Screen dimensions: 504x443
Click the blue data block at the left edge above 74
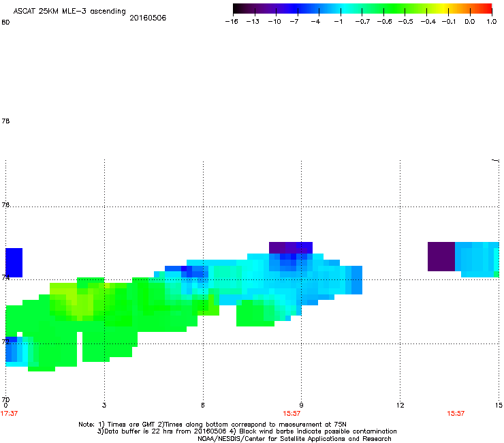pyautogui.click(x=14, y=262)
